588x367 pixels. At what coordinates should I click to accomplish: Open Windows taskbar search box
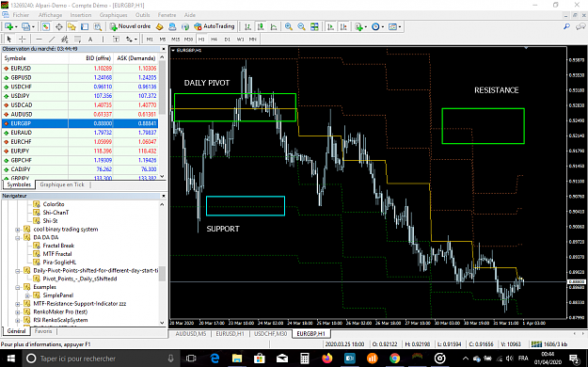click(101, 359)
